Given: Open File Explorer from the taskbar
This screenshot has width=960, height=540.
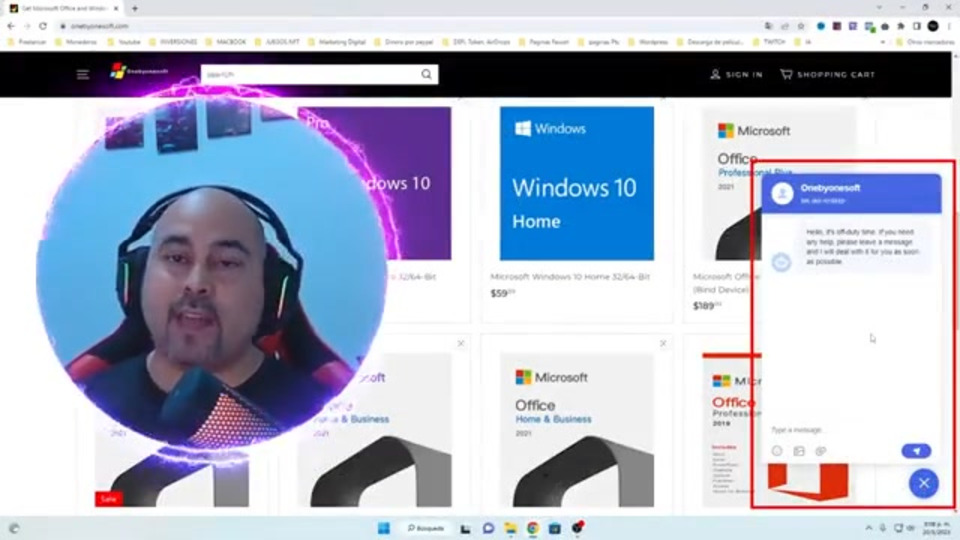Looking at the screenshot, I should (x=510, y=528).
